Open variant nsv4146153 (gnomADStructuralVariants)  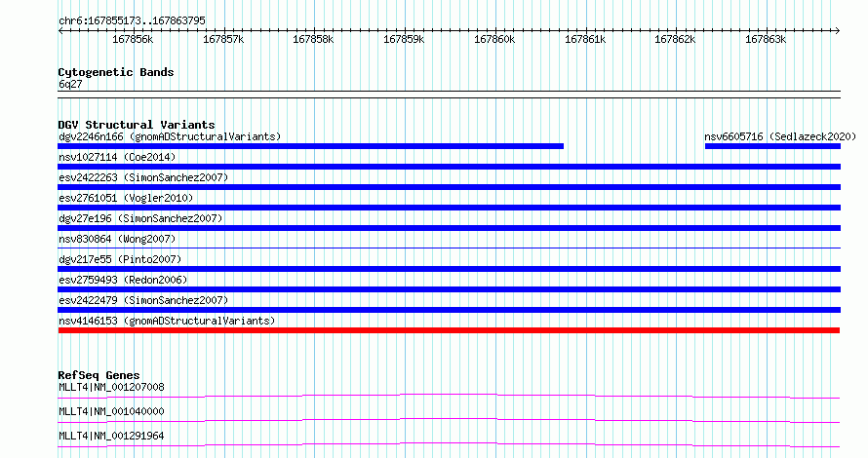167,321
